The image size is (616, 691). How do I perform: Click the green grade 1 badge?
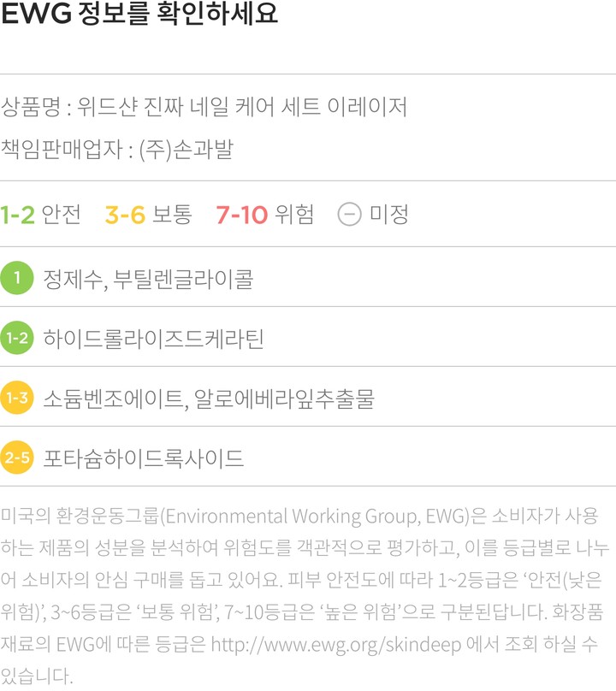pos(17,278)
